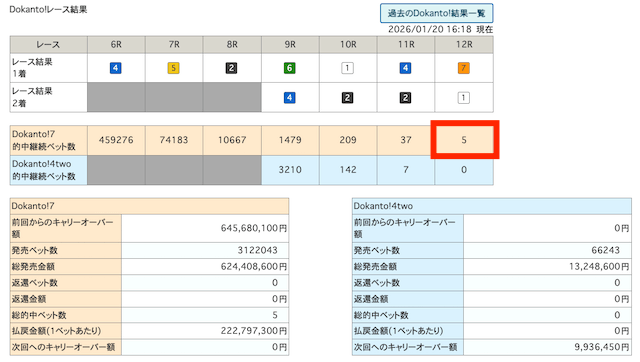Image resolution: width=640 pixels, height=362 pixels.
Task: Select the 37 bet count cell
Action: (406, 140)
